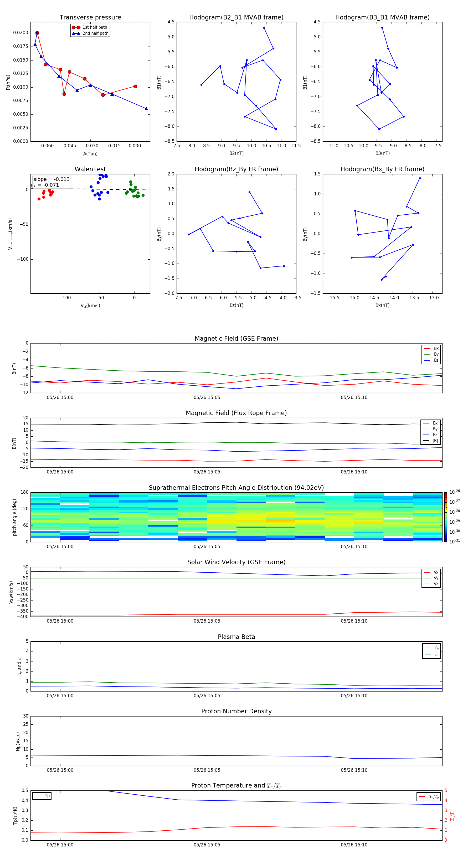This screenshot has width=473, height=868.
Task: Click the "Pt(nPa)" y-axis label
Action: tap(8, 82)
